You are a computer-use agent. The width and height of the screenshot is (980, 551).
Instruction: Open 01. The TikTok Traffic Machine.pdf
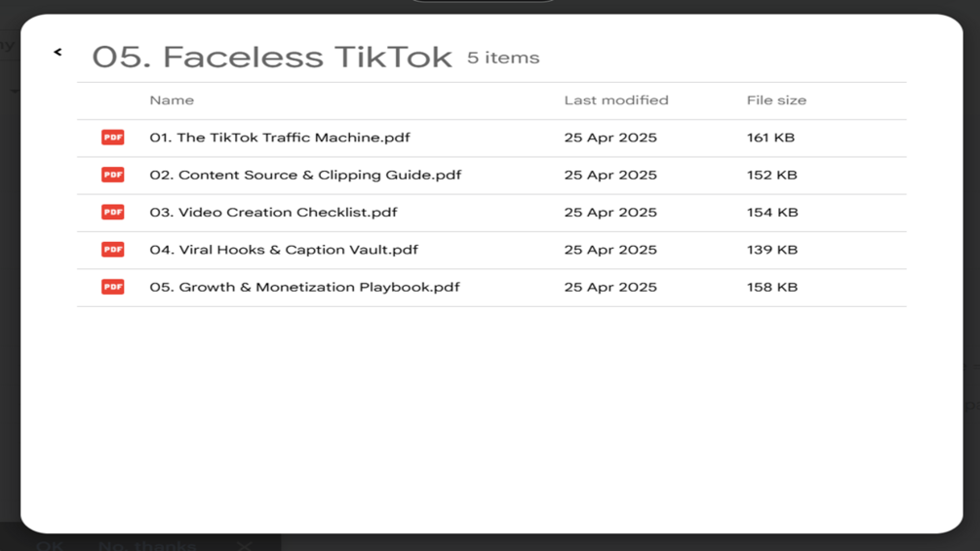(x=280, y=138)
